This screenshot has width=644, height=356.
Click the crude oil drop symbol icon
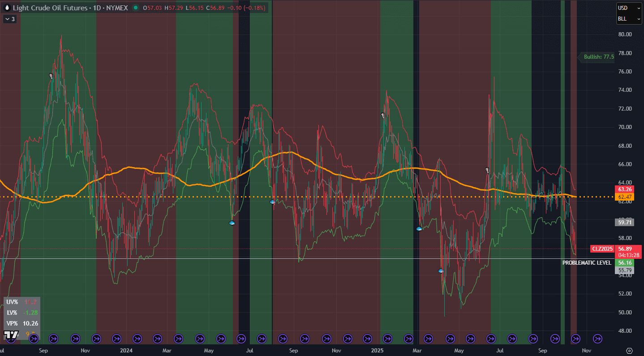[x=6, y=8]
